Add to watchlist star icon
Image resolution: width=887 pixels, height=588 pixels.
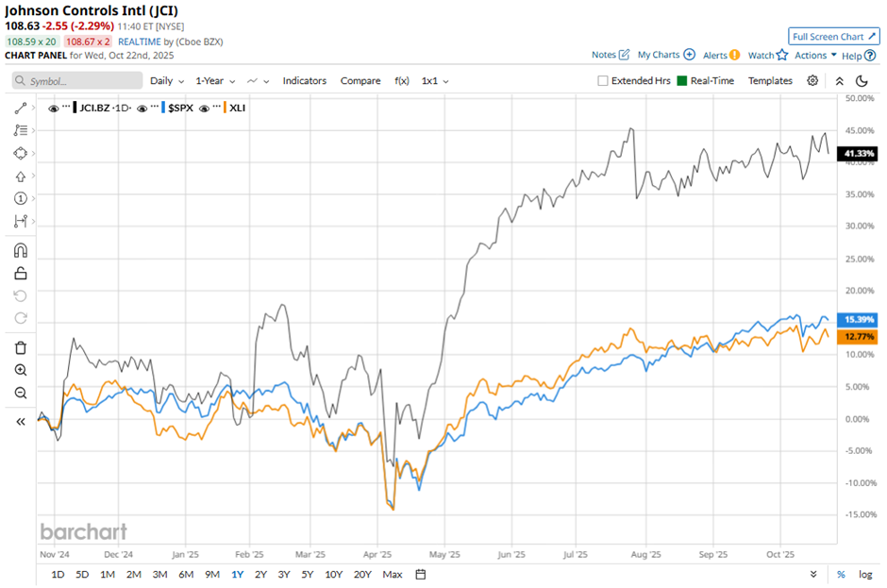click(x=781, y=55)
